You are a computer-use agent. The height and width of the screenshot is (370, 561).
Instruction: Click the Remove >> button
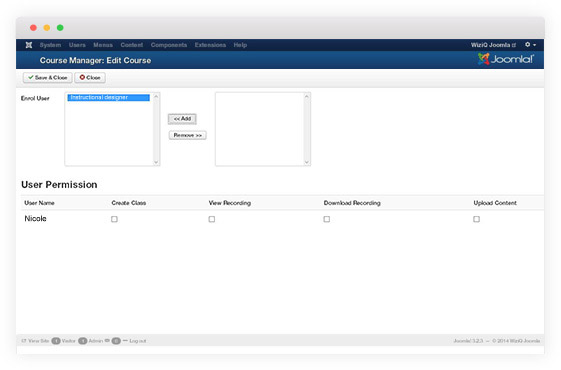[187, 135]
